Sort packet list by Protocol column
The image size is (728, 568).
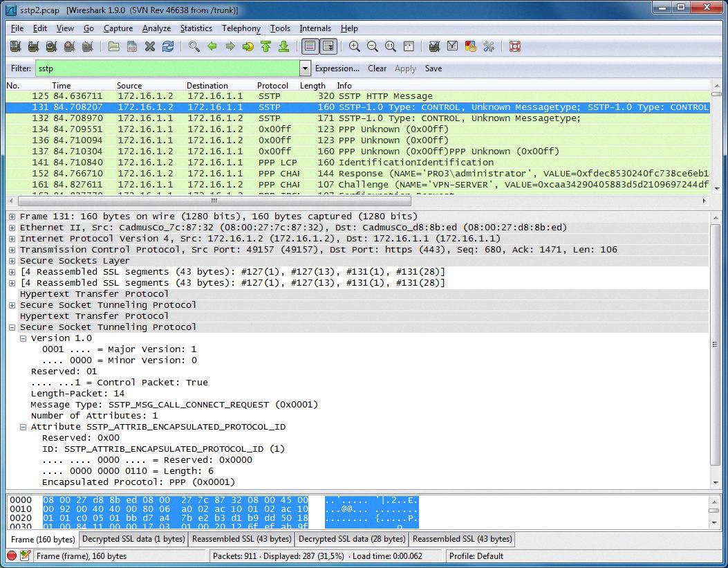pyautogui.click(x=277, y=86)
